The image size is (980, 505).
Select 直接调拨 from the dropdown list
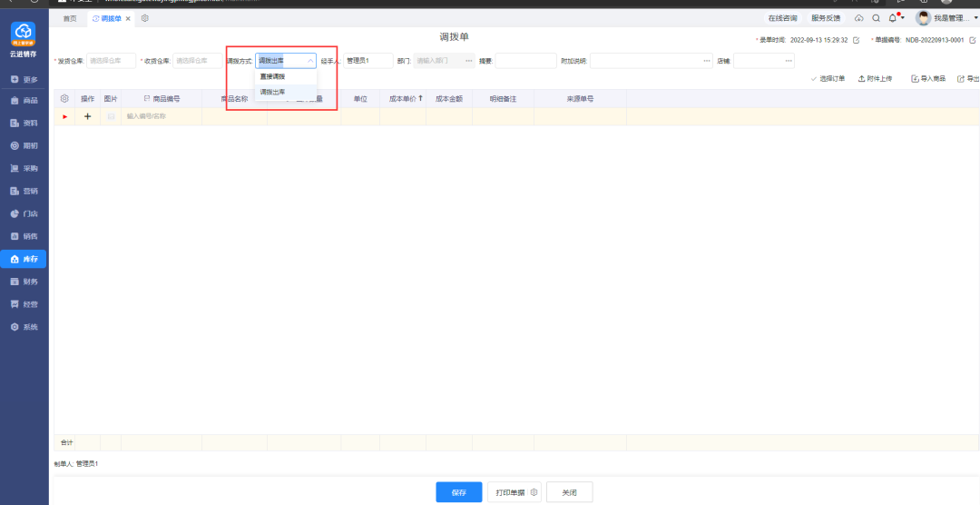point(273,77)
